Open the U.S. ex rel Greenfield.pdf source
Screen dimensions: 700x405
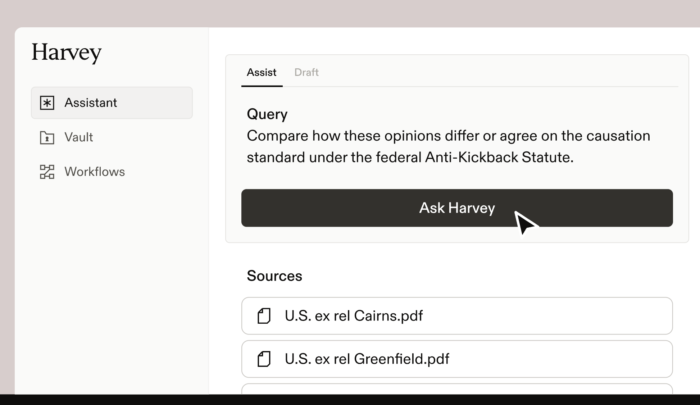click(x=457, y=359)
